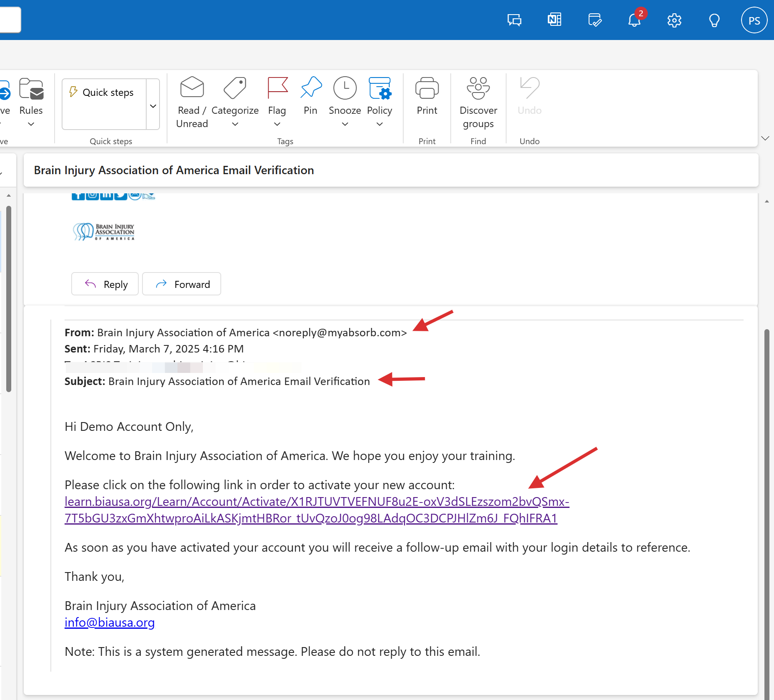
Task: Click the Rules icon
Action: click(x=31, y=89)
